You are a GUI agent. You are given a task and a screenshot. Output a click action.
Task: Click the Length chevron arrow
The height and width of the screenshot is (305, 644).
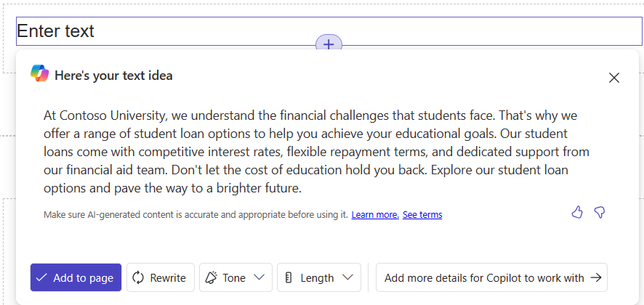click(347, 277)
